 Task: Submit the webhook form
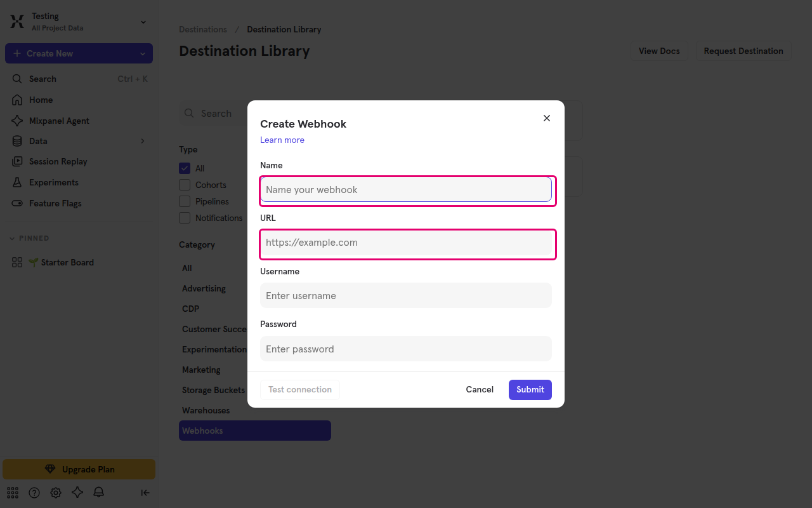click(530, 390)
